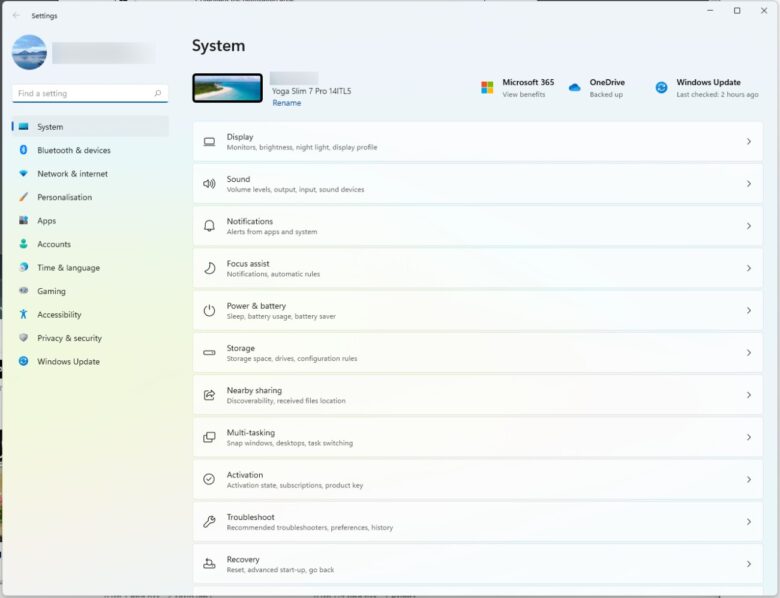Expand Focus assist chevron arrow

[749, 269]
